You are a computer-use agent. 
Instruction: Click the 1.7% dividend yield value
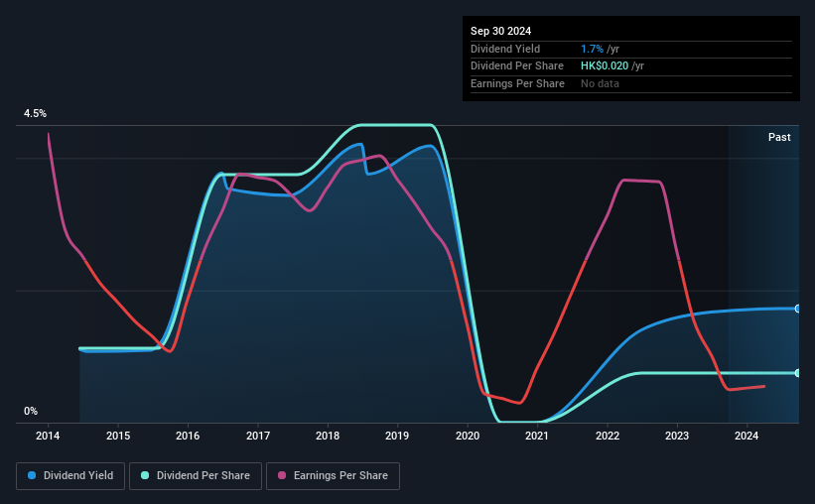pyautogui.click(x=592, y=49)
